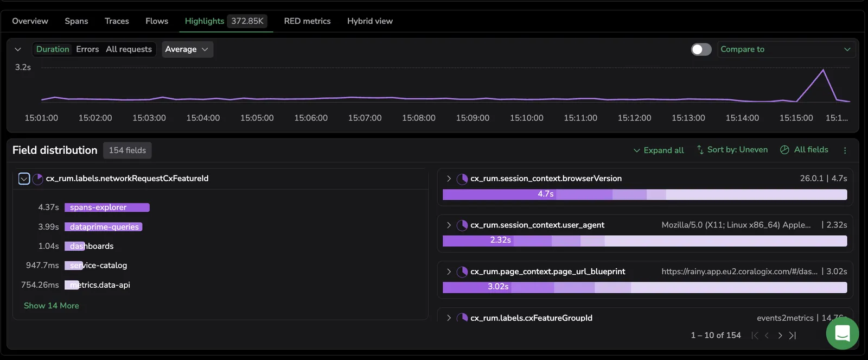The image size is (868, 360).
Task: Select the Errors chart option
Action: pyautogui.click(x=87, y=49)
